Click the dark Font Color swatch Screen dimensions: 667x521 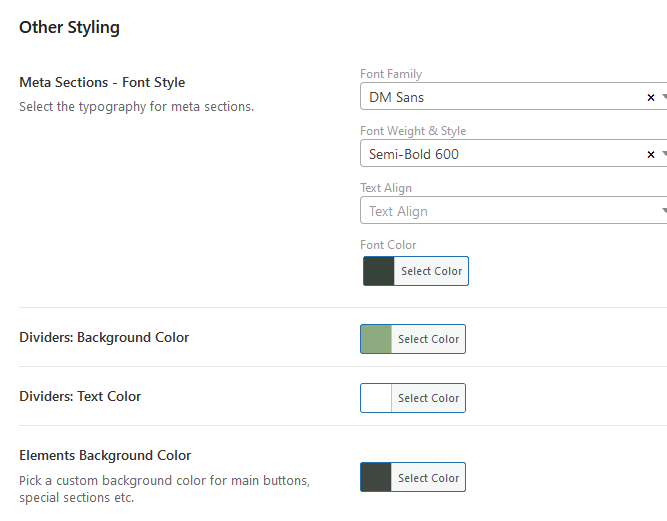[379, 271]
